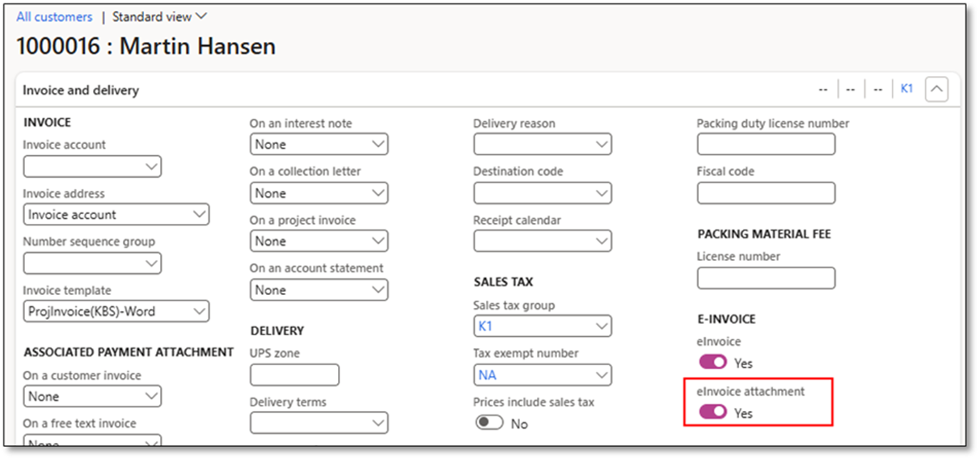Click the K1 summary link in header
The width and height of the screenshot is (980, 459).
(906, 89)
